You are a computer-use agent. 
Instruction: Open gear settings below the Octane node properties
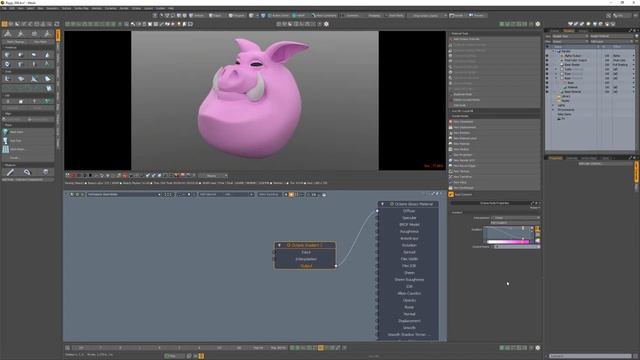coord(538,348)
